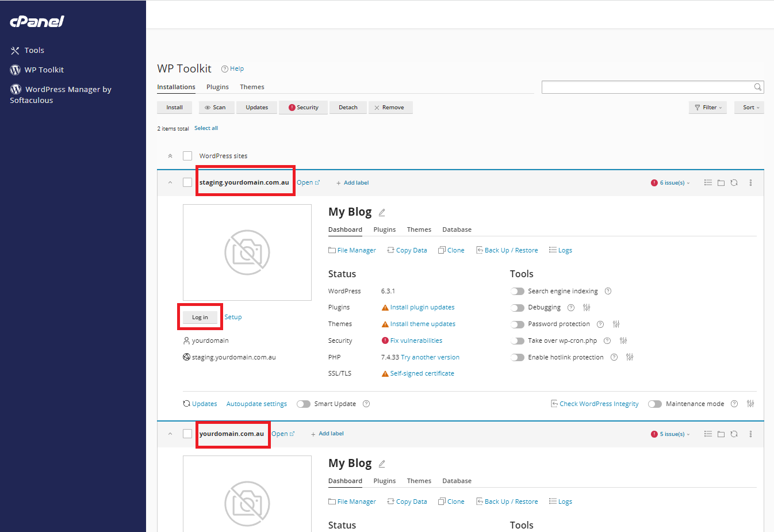Click refresh icon in yourdomain.com.au header
The width and height of the screenshot is (774, 532).
(x=734, y=434)
